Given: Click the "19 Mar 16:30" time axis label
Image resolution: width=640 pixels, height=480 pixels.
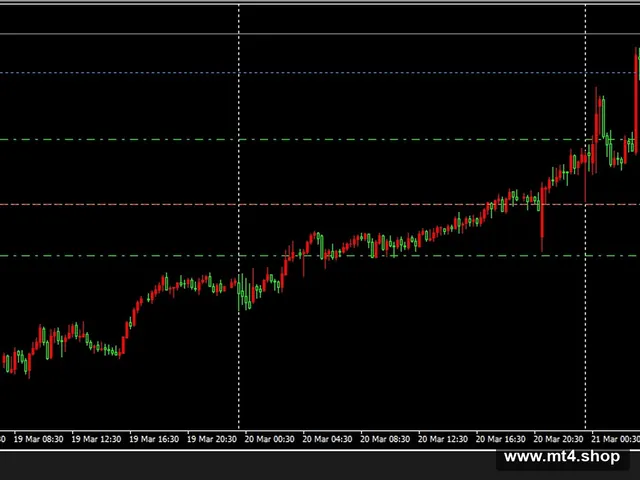Looking at the screenshot, I should (x=154, y=439).
